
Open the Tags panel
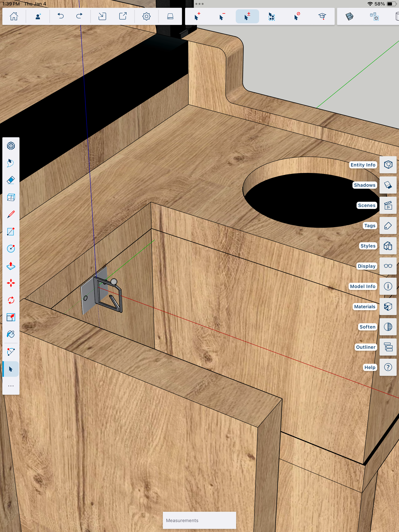click(x=388, y=226)
